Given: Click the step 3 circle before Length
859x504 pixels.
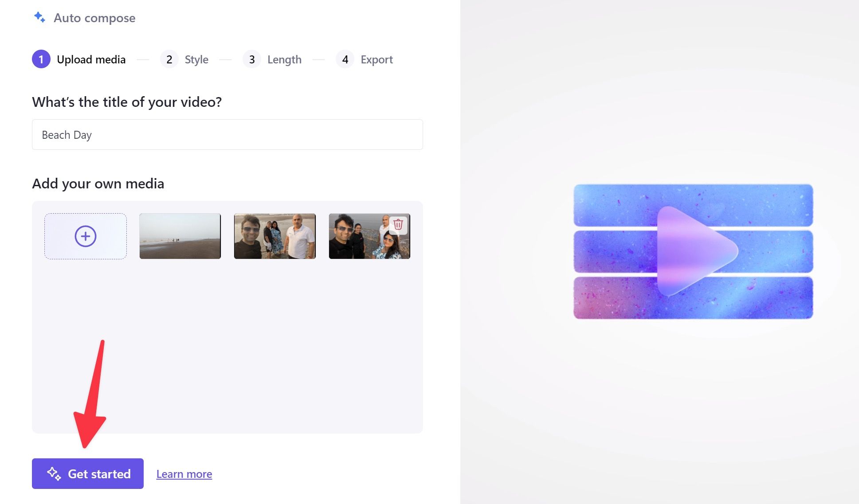Looking at the screenshot, I should (x=252, y=59).
